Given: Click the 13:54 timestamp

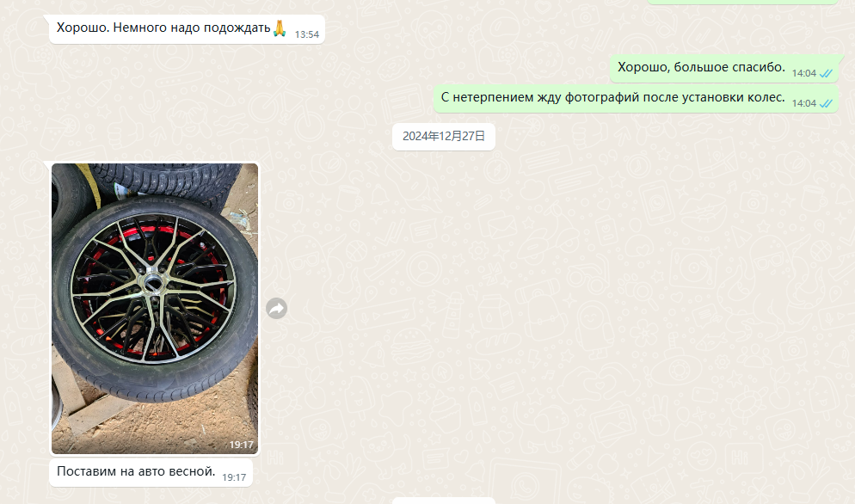Looking at the screenshot, I should click(306, 34).
